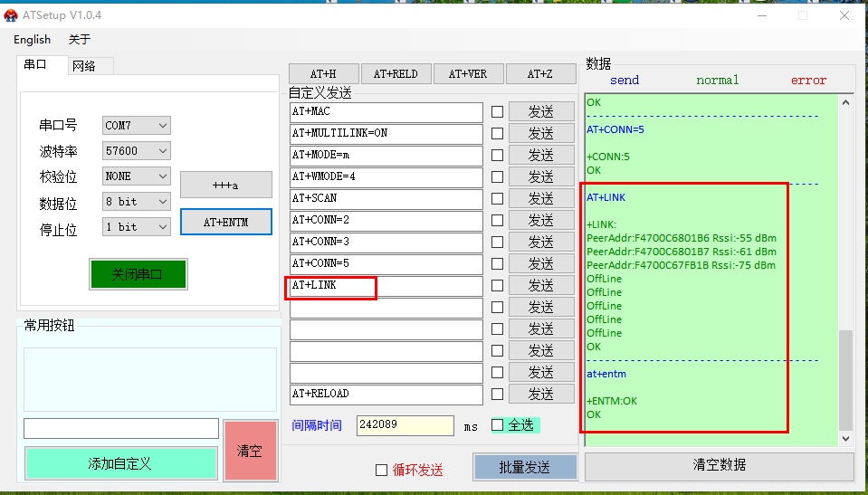868x495 pixels.
Task: Click the green 关闭串口 button
Action: [138, 274]
